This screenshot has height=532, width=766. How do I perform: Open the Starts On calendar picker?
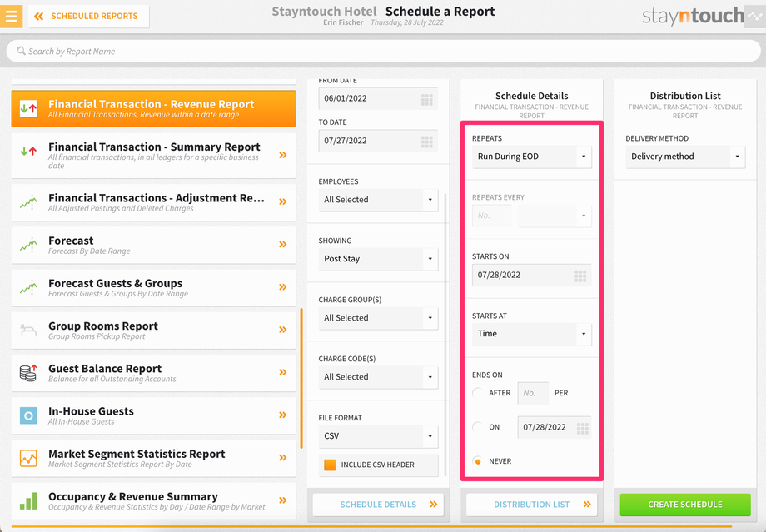tap(580, 276)
